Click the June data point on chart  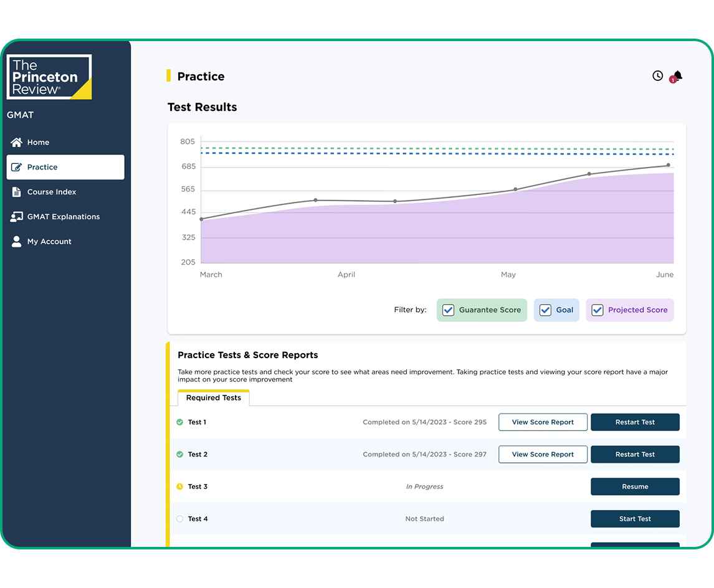pyautogui.click(x=668, y=165)
